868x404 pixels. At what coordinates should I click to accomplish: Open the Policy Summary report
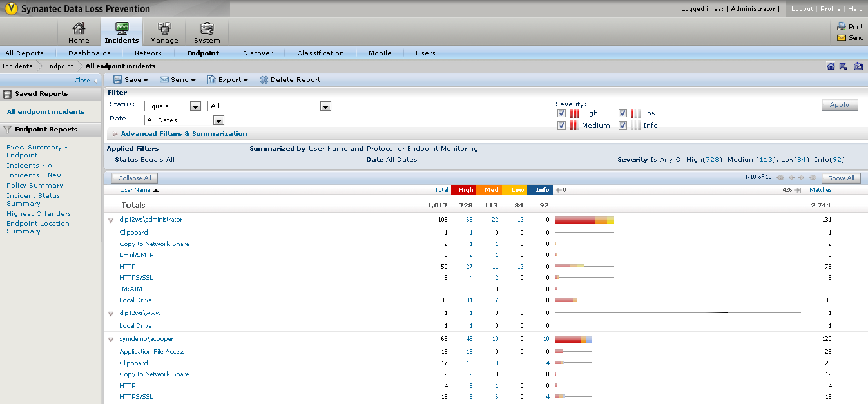[35, 186]
